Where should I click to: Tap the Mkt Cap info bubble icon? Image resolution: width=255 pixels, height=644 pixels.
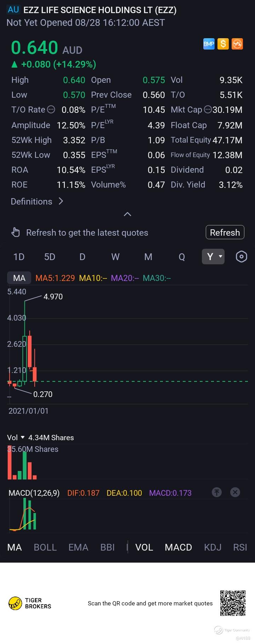pyautogui.click(x=208, y=110)
